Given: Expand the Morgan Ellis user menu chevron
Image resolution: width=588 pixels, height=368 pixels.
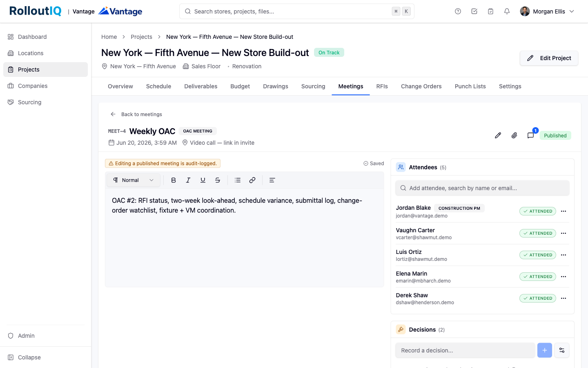Looking at the screenshot, I should (x=572, y=11).
